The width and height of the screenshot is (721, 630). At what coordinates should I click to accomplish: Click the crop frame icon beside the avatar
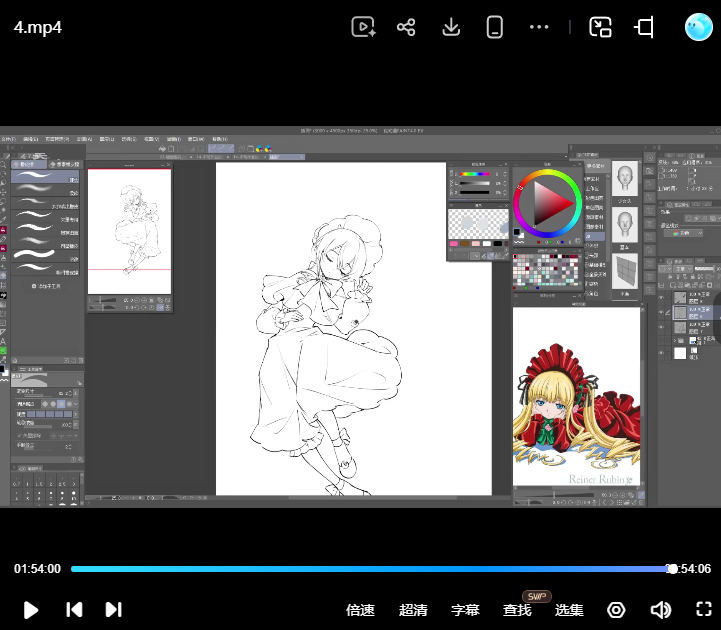click(x=644, y=27)
